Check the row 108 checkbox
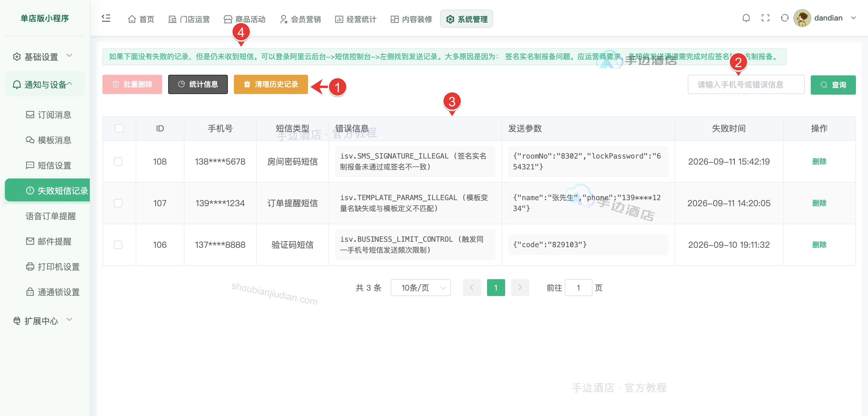This screenshot has width=868, height=416. [x=118, y=162]
